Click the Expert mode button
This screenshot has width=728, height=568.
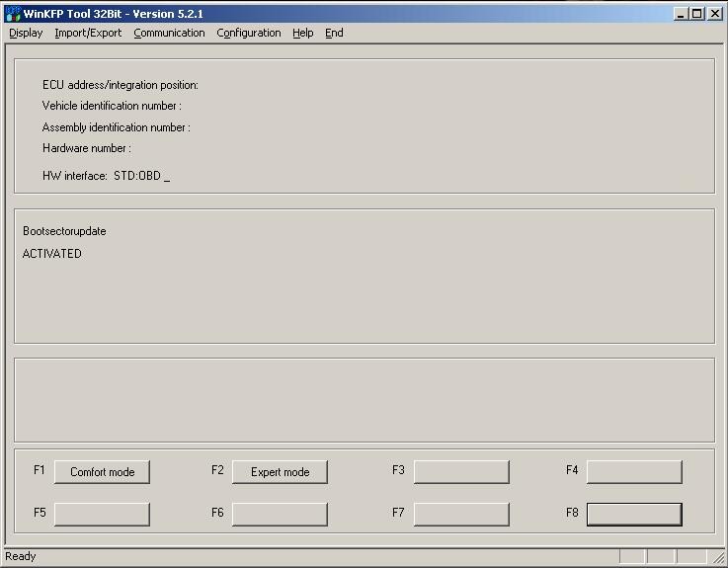[x=280, y=472]
